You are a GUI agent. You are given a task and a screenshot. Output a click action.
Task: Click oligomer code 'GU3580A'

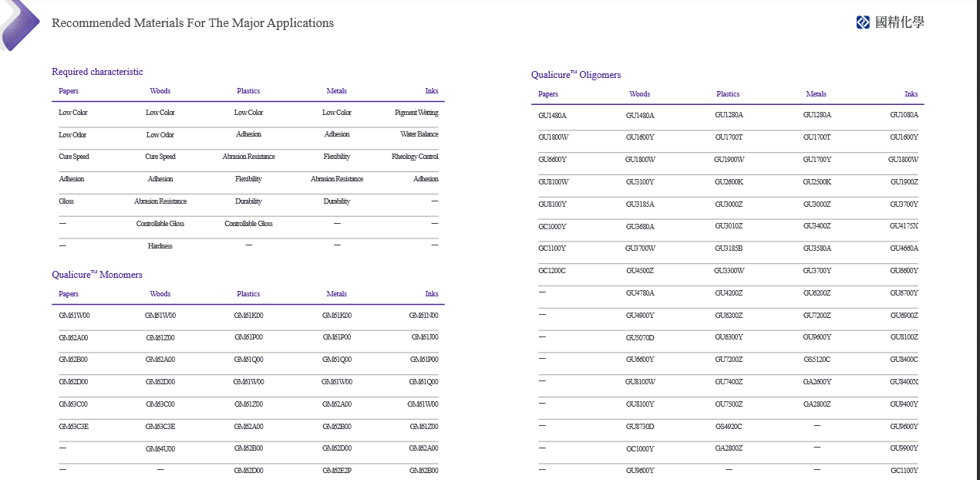tap(817, 249)
